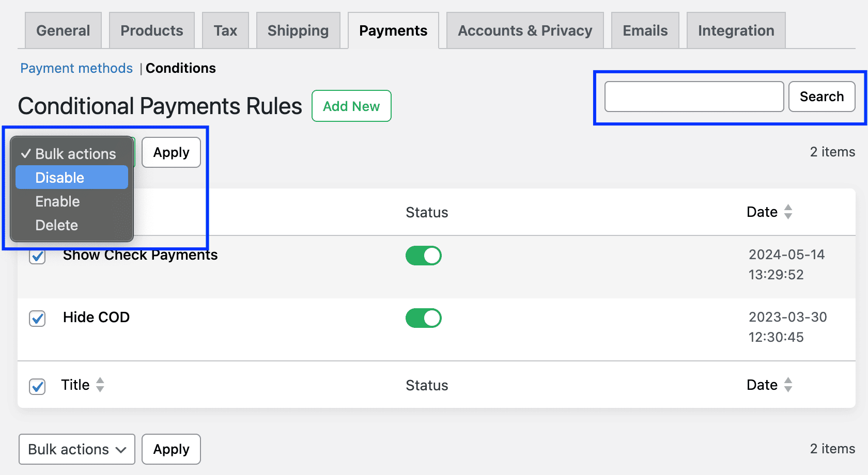This screenshot has width=868, height=475.
Task: Click the Title sort arrows in the bottom header row
Action: pos(100,385)
